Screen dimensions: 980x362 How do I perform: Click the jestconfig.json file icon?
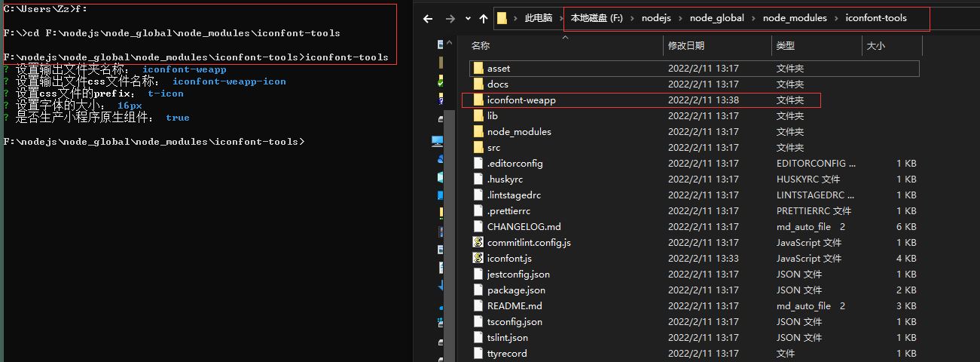(478, 275)
